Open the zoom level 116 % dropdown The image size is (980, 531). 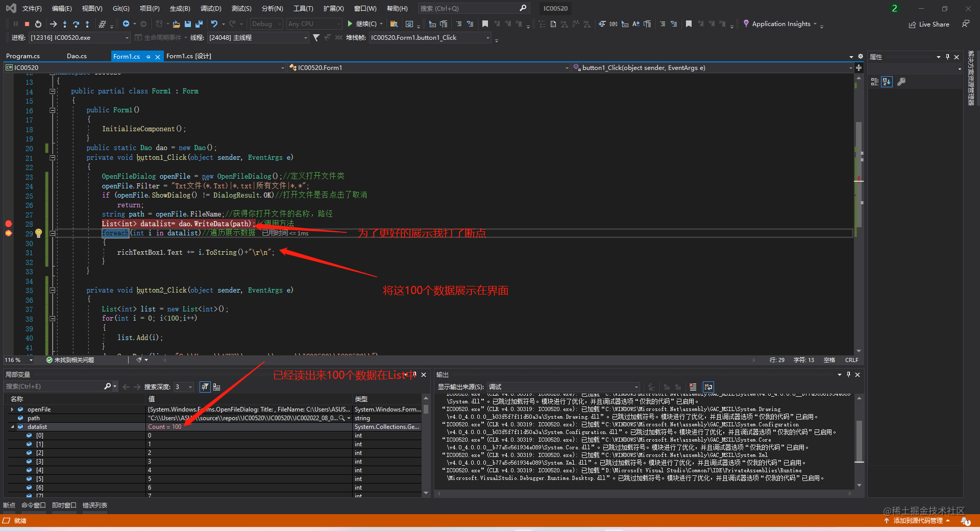tap(19, 360)
